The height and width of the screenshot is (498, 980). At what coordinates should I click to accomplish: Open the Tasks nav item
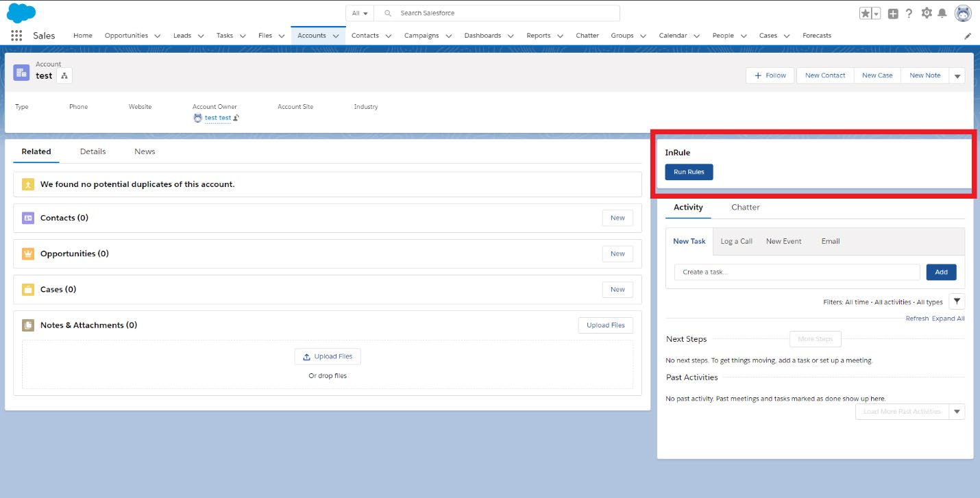(225, 36)
